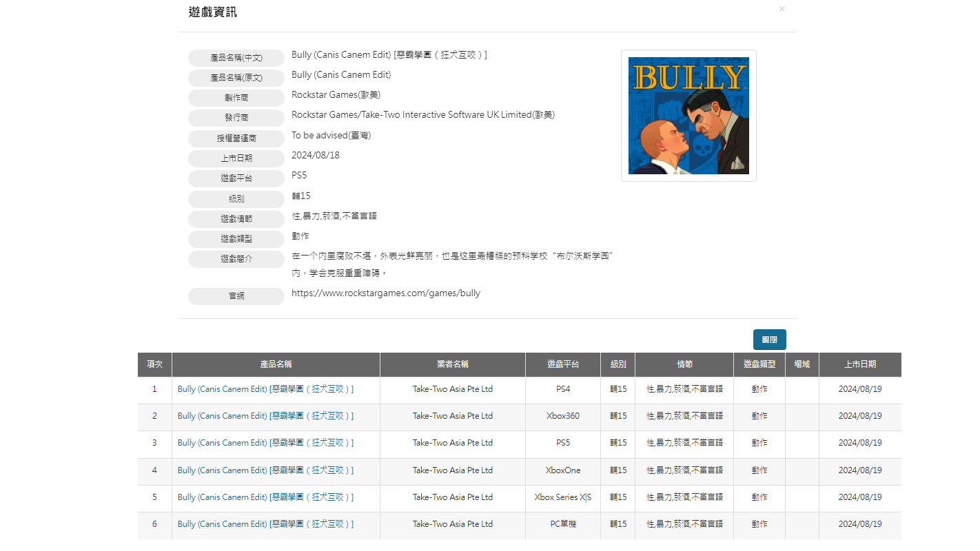Screen dimensions: 980x551
Task: Click the 情節 cell in row 4
Action: pyautogui.click(x=684, y=470)
